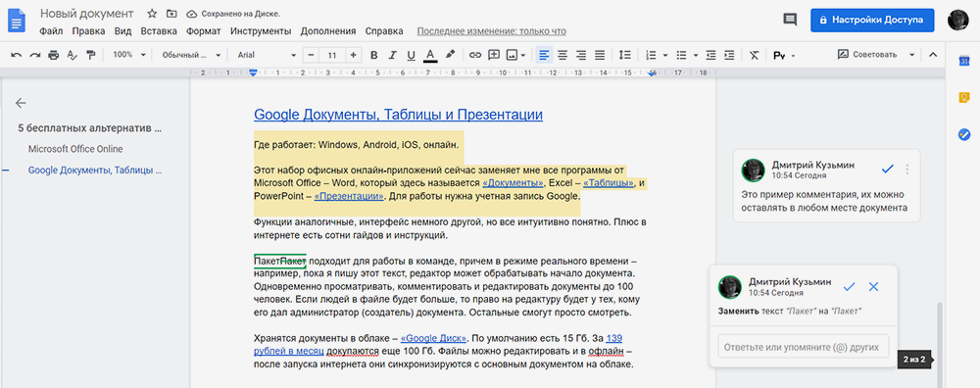Open the Вставка menu
Image resolution: width=980 pixels, height=388 pixels.
[x=159, y=31]
